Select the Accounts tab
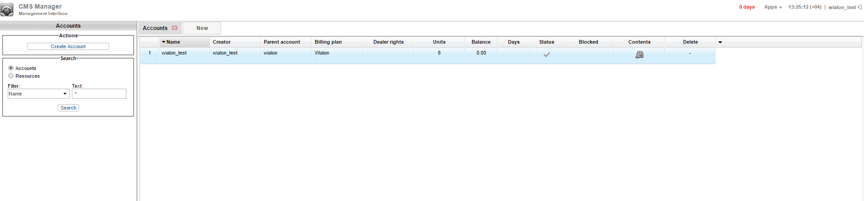868x201 pixels. pos(155,28)
